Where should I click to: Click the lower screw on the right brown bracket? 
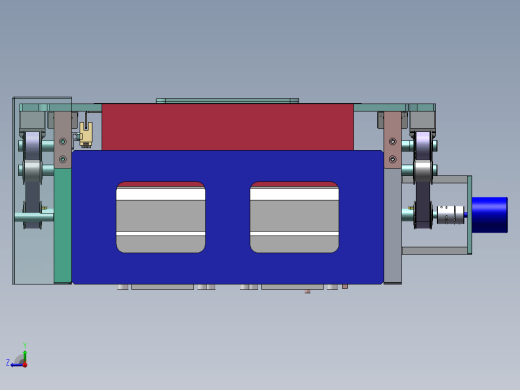393,159
